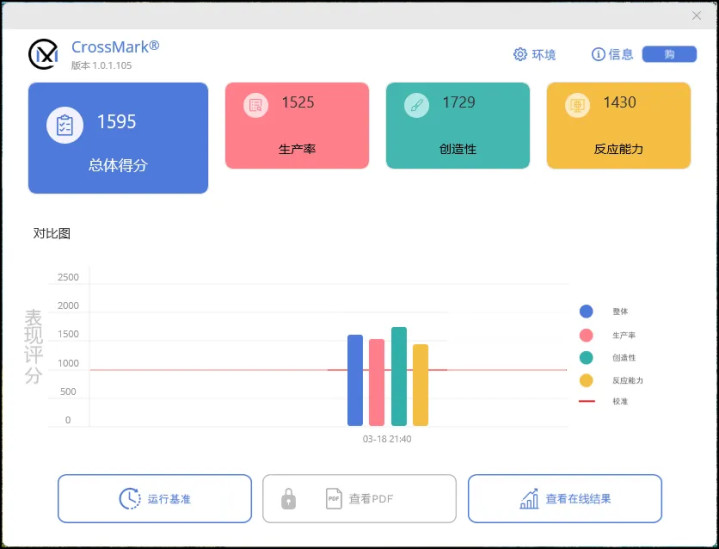The width and height of the screenshot is (719, 549).
Task: Close the CrossMark window
Action: (697, 16)
